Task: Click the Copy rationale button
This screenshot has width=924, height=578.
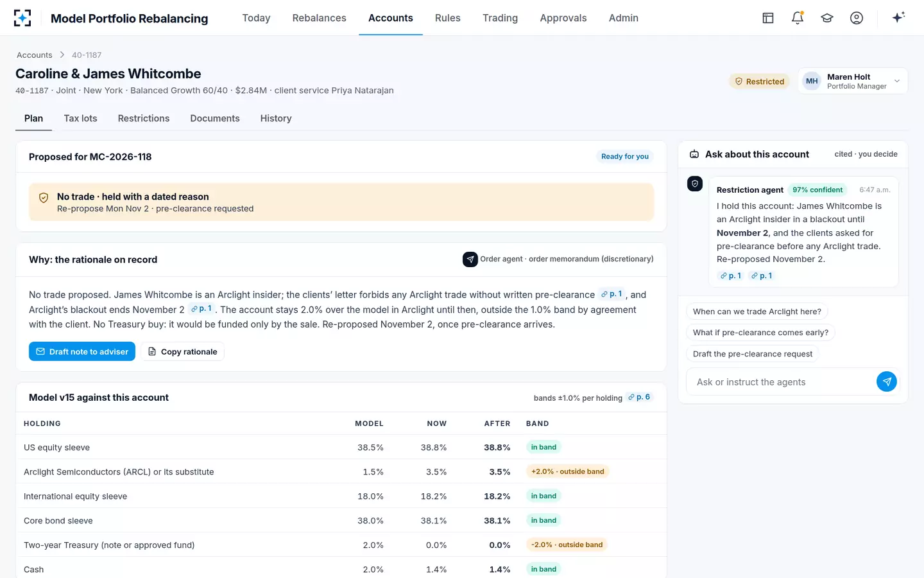Action: point(183,351)
